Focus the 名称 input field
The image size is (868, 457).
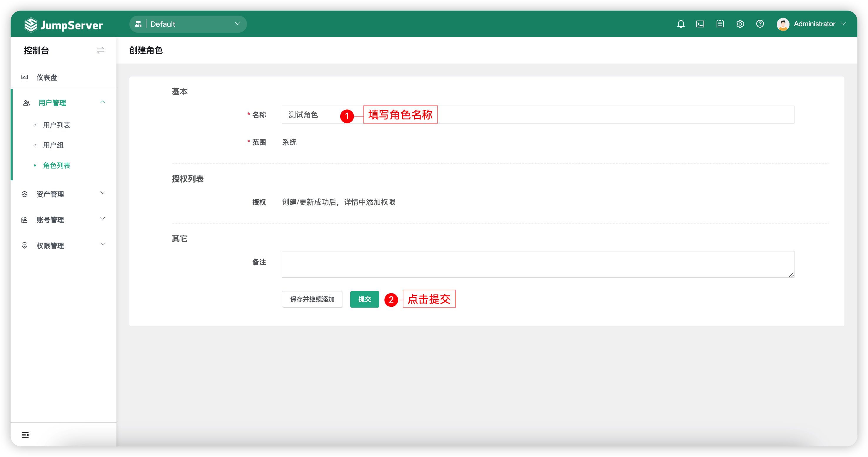[x=538, y=115]
